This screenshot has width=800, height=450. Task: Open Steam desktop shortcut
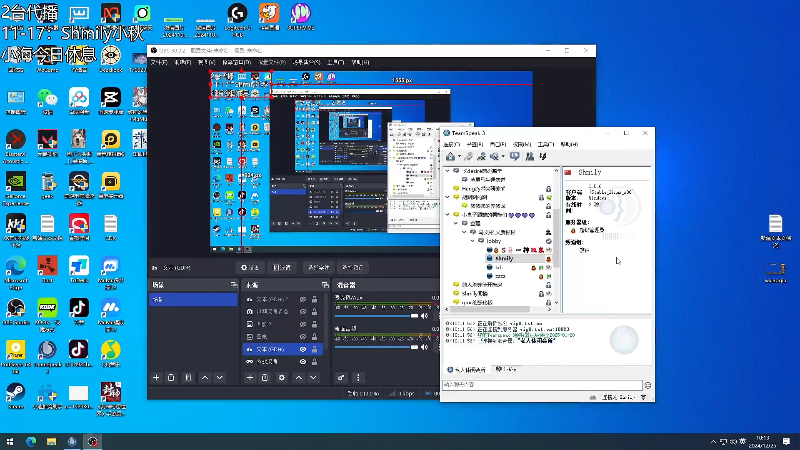[x=16, y=395]
